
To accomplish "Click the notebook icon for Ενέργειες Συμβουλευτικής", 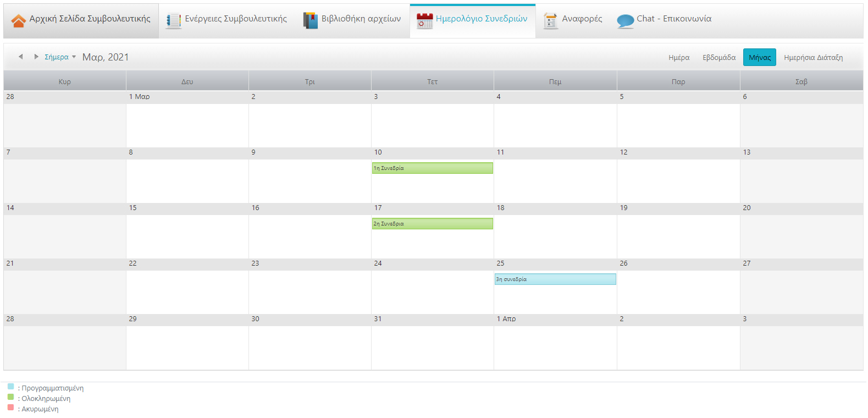I will click(x=174, y=20).
